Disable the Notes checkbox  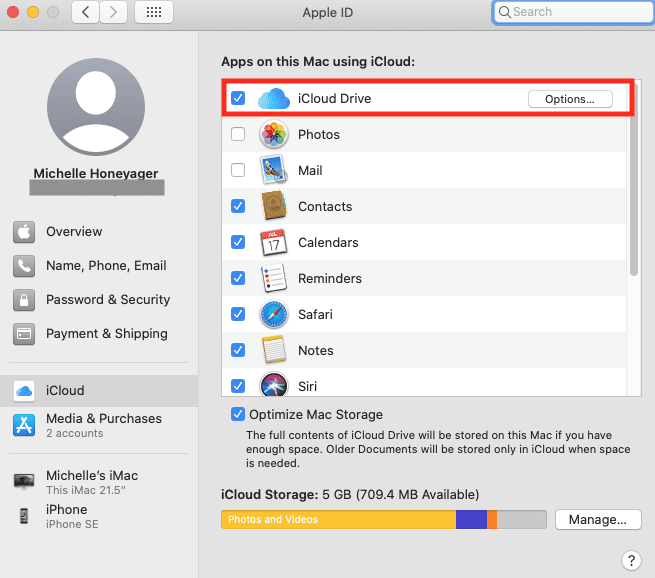[238, 350]
